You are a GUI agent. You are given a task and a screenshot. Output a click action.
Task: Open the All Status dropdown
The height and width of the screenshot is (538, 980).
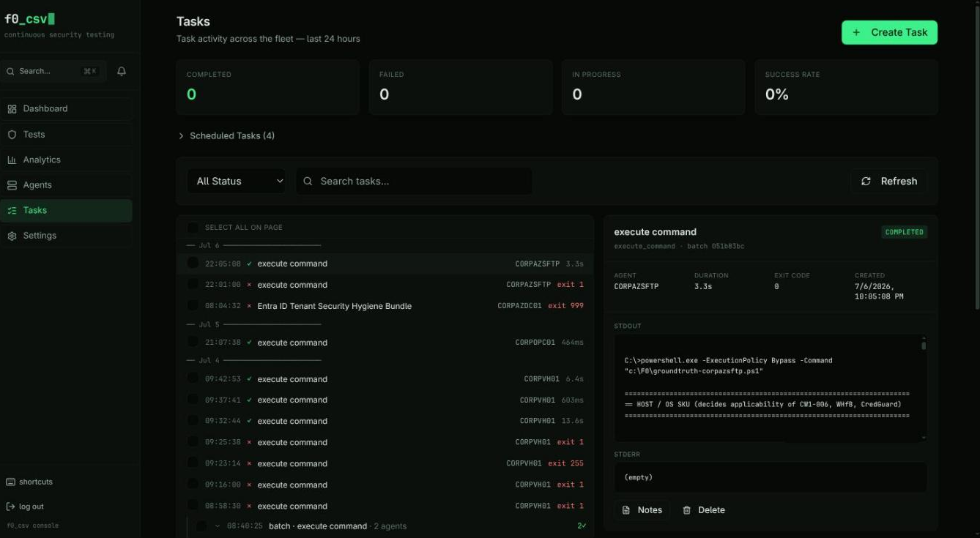pos(237,181)
